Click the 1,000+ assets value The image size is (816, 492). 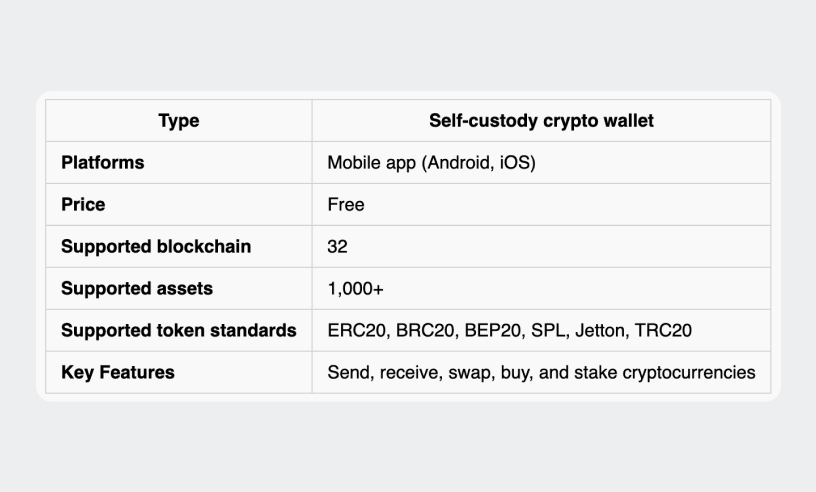click(355, 289)
